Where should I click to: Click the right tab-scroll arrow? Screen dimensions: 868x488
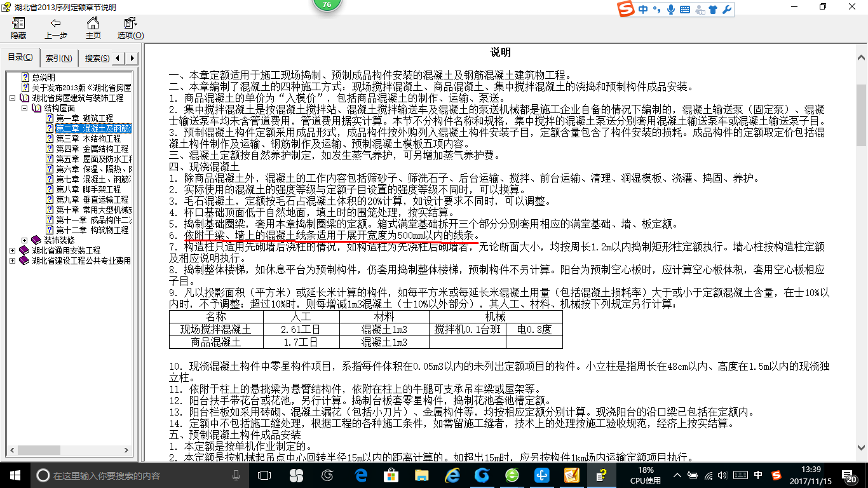(132, 58)
